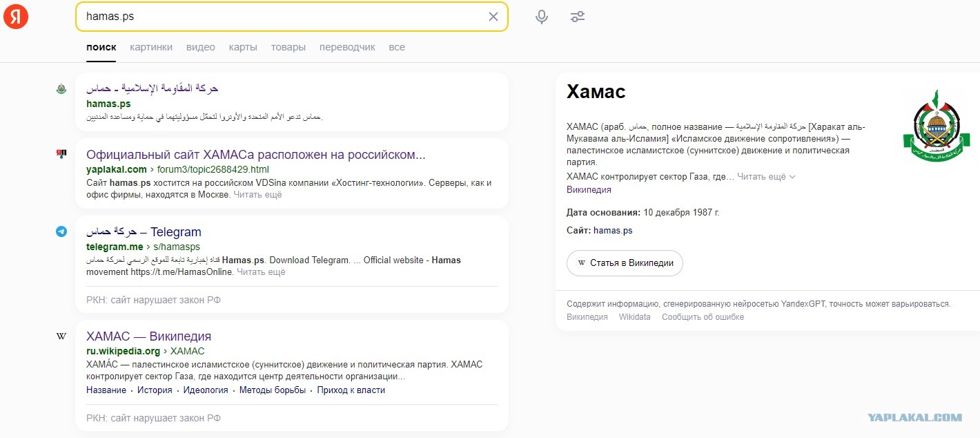Click the ru.wikipedia.org domain link
Screen dimensions: 980x438
point(123,351)
